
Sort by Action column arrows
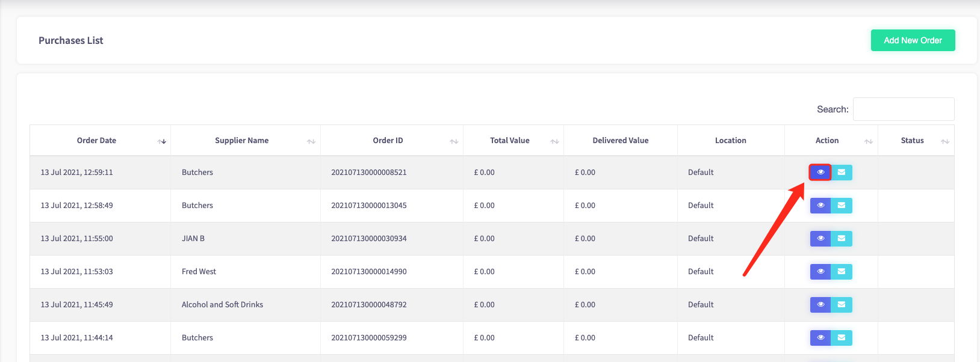(869, 141)
